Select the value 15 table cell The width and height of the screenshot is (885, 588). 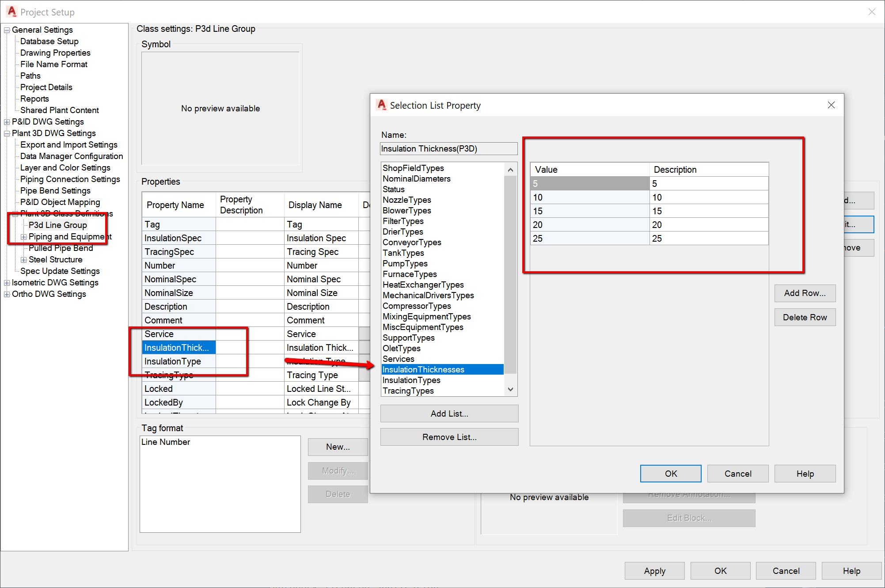tap(589, 211)
